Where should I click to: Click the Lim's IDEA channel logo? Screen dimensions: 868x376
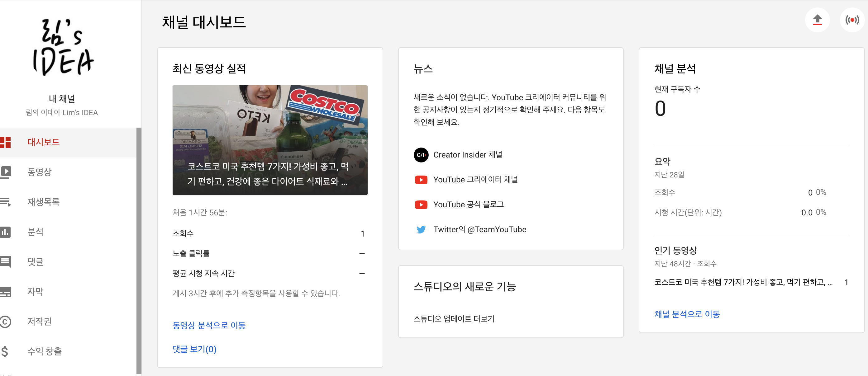(x=63, y=47)
